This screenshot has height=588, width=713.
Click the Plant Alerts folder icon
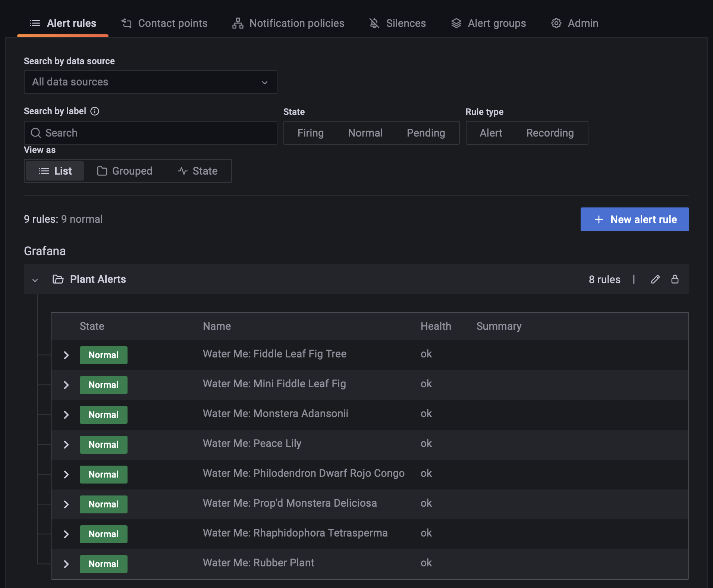(58, 279)
